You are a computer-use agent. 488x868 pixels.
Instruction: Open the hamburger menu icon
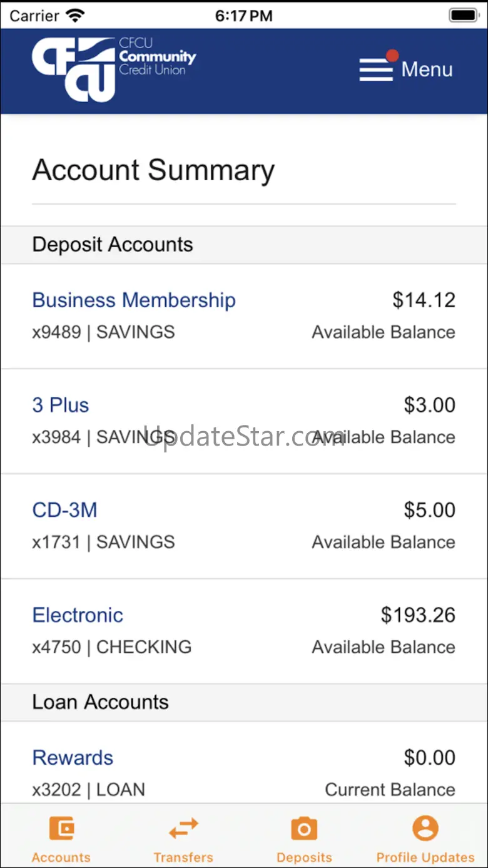[376, 69]
